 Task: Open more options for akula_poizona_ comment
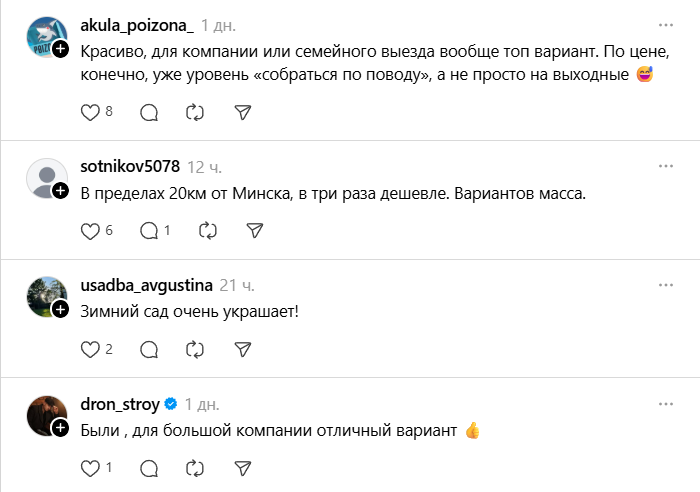tap(665, 23)
